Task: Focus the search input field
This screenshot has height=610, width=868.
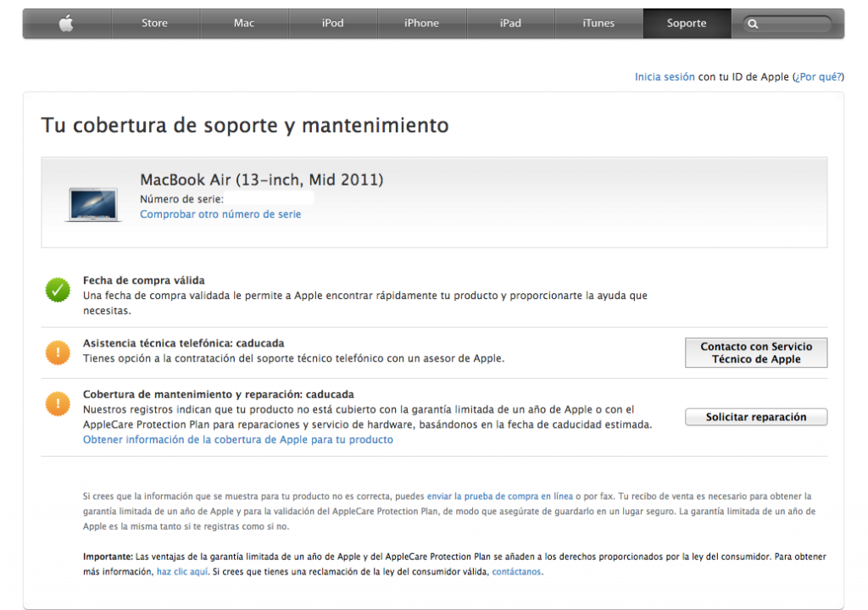Action: (x=787, y=24)
